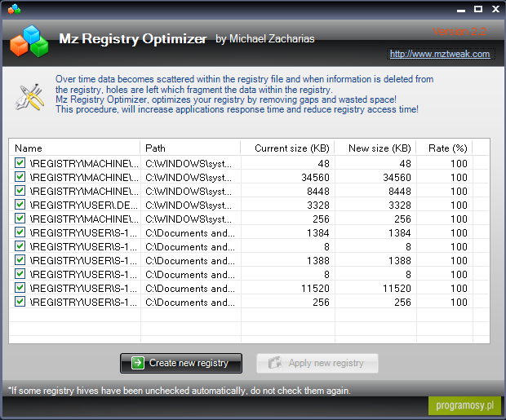
Task: Uncheck the USER hive sized 11520 KB
Action: click(20, 288)
